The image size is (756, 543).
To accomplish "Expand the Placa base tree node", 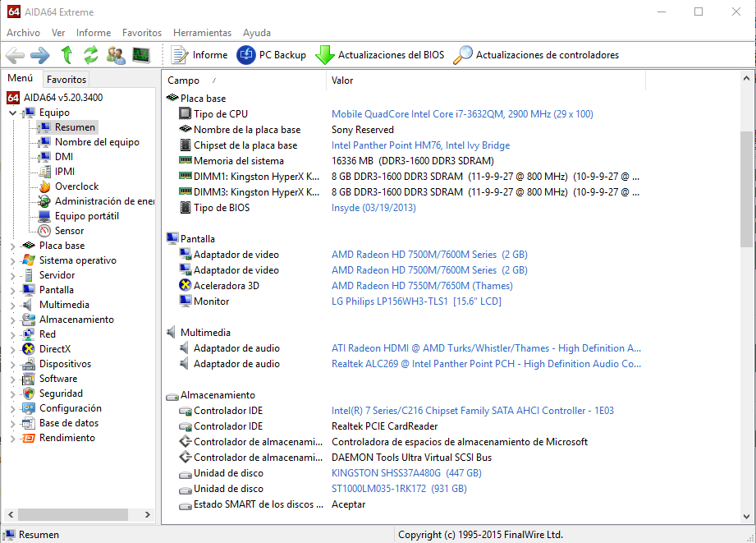I will click(12, 246).
